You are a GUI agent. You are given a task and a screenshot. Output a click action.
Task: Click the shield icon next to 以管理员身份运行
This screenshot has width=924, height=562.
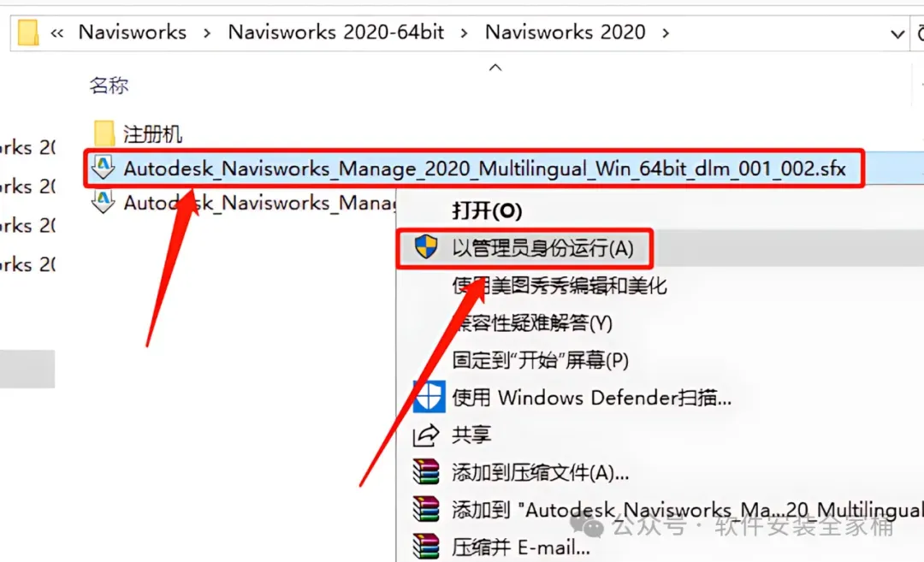pos(426,247)
